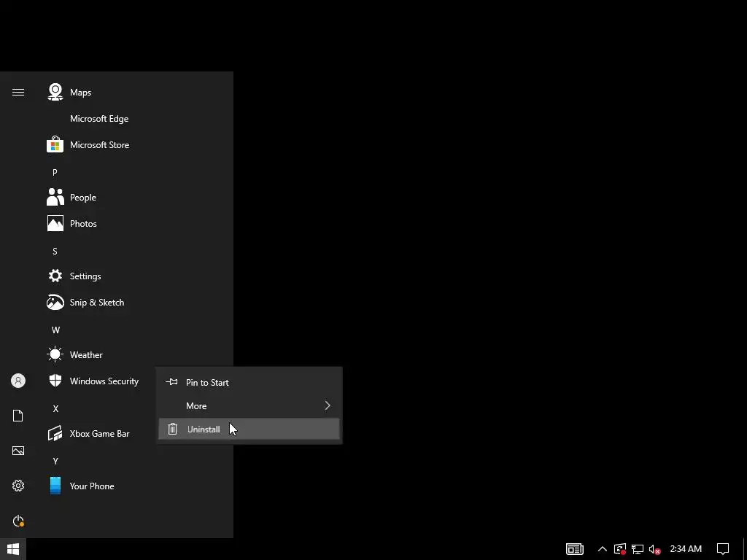Open Weather sun icon
Viewport: 747px width, 560px height.
click(x=55, y=354)
